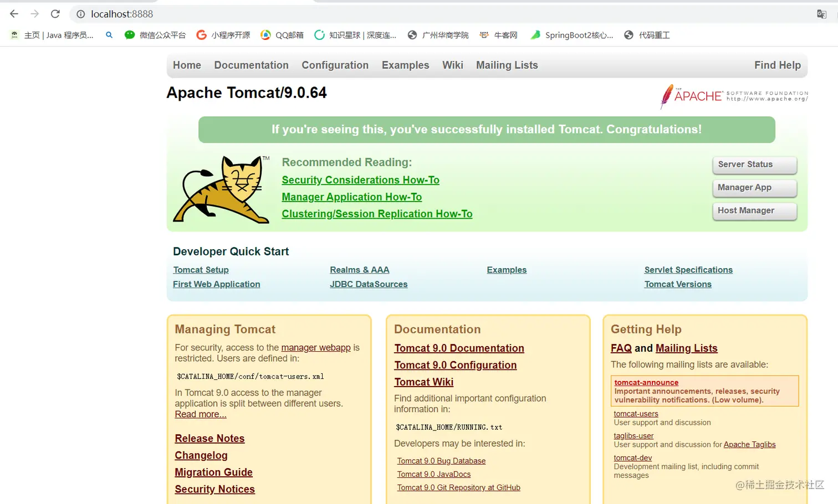Image resolution: width=838 pixels, height=504 pixels.
Task: Open the 代码重工 bookmark
Action: (647, 35)
